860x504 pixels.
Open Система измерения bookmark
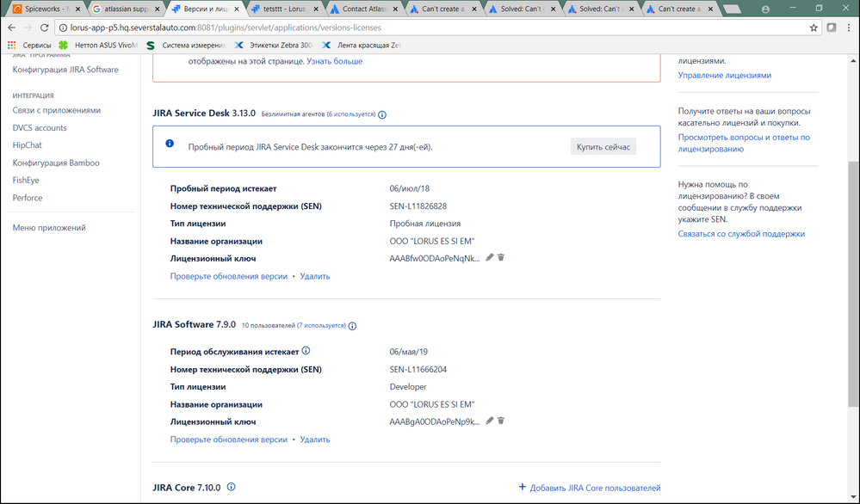(187, 46)
